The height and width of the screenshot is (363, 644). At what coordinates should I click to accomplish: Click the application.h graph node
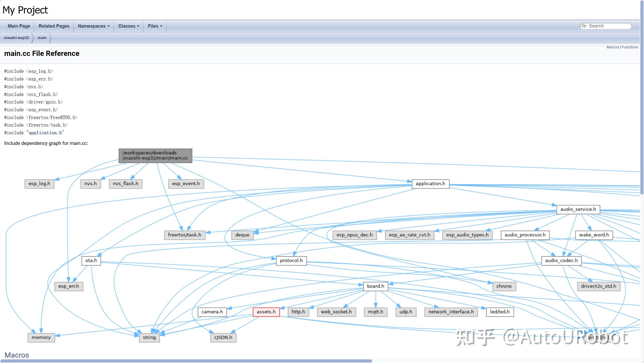(x=430, y=184)
